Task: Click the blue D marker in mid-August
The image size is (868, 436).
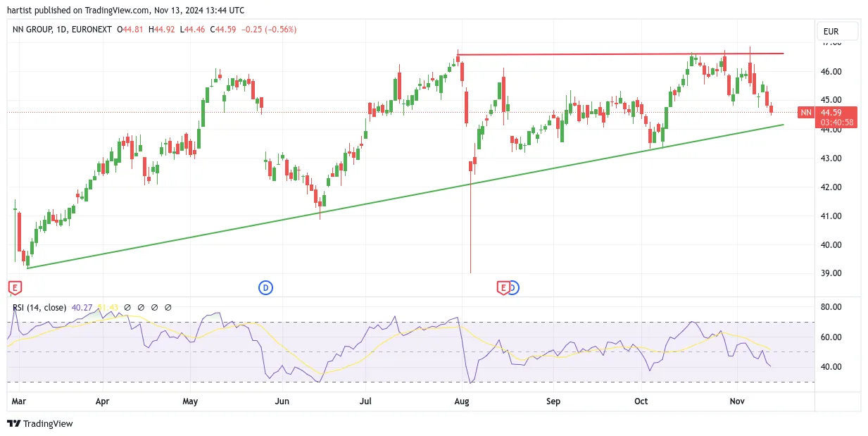Action: (x=513, y=287)
